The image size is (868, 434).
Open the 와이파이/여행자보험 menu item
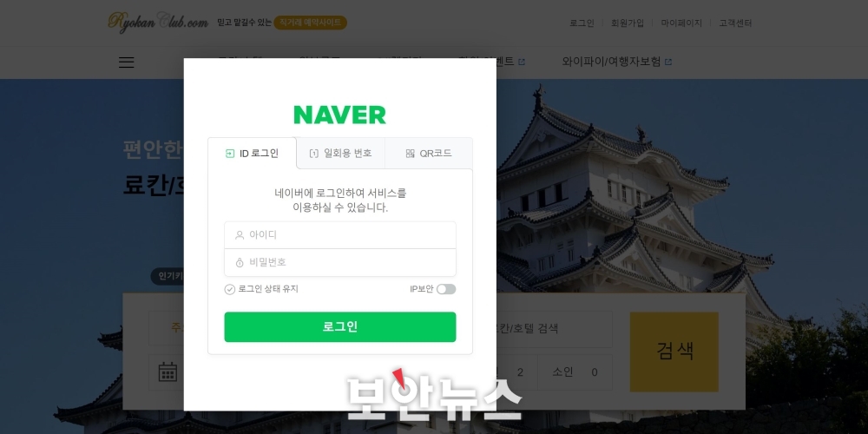(x=611, y=62)
